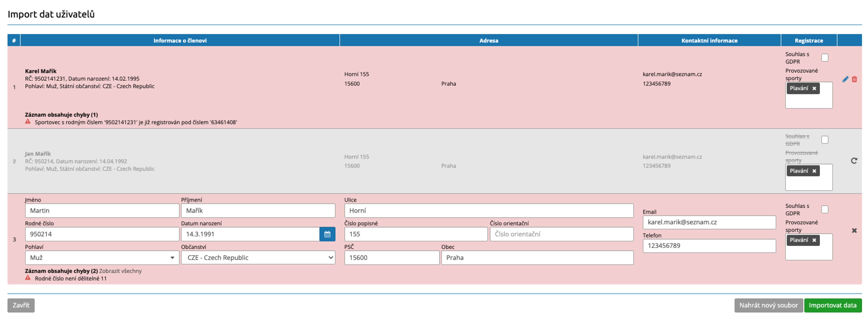Open the calendar date picker for Datum narození

[327, 234]
